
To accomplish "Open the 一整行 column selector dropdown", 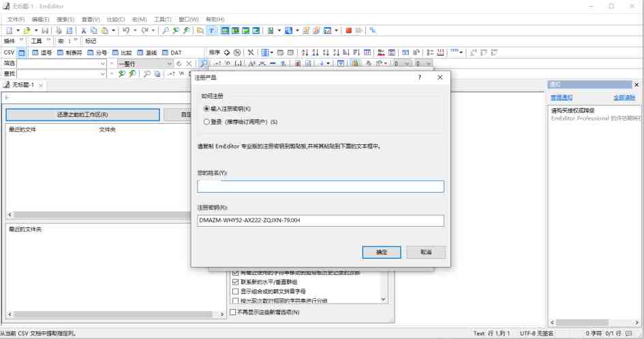I will pos(169,63).
